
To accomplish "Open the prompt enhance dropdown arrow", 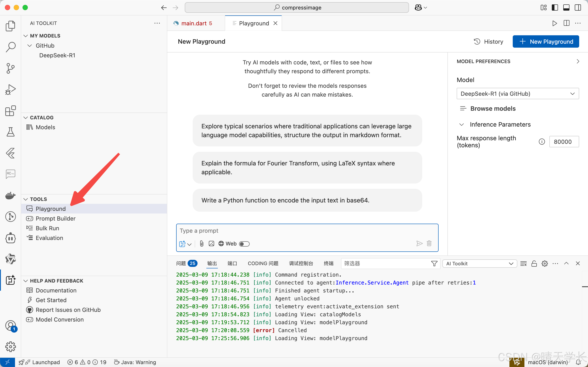I will click(x=189, y=244).
